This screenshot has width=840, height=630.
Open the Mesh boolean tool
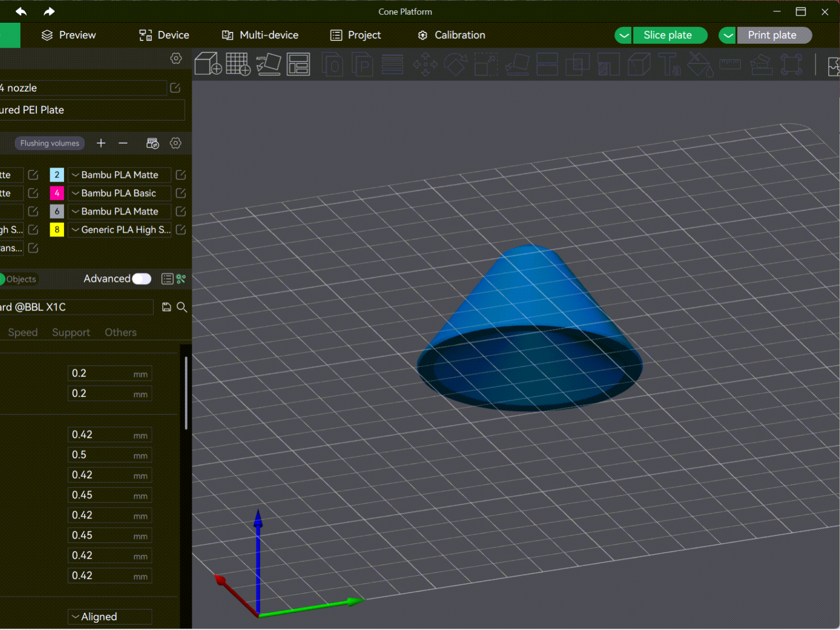(x=578, y=64)
